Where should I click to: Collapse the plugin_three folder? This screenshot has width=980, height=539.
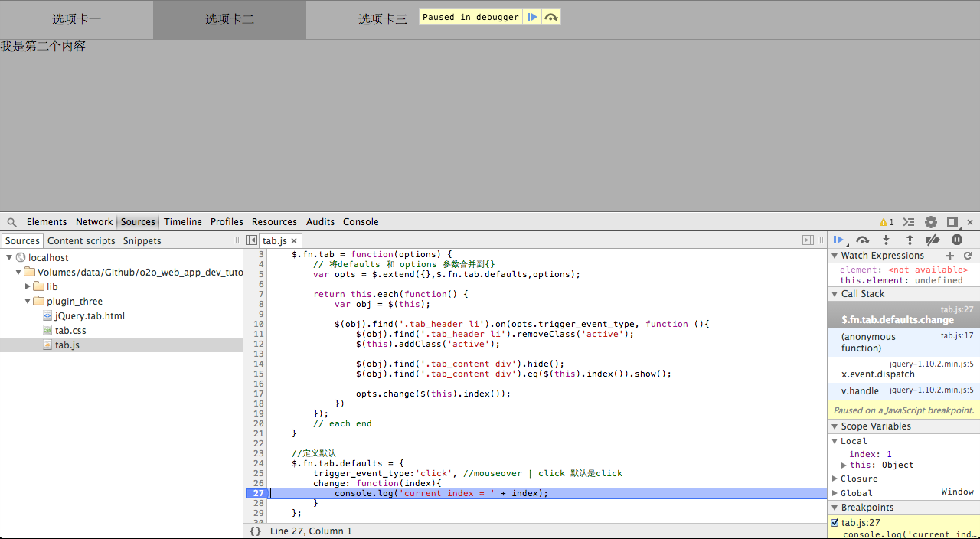(28, 302)
